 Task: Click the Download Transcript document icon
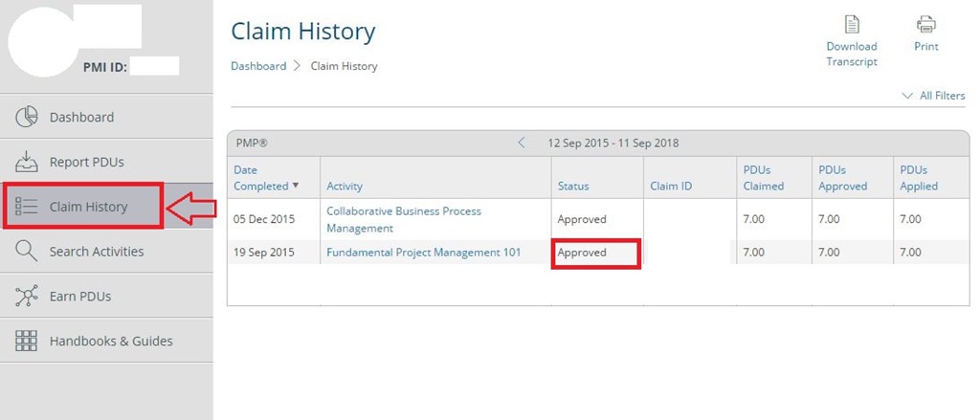click(852, 24)
